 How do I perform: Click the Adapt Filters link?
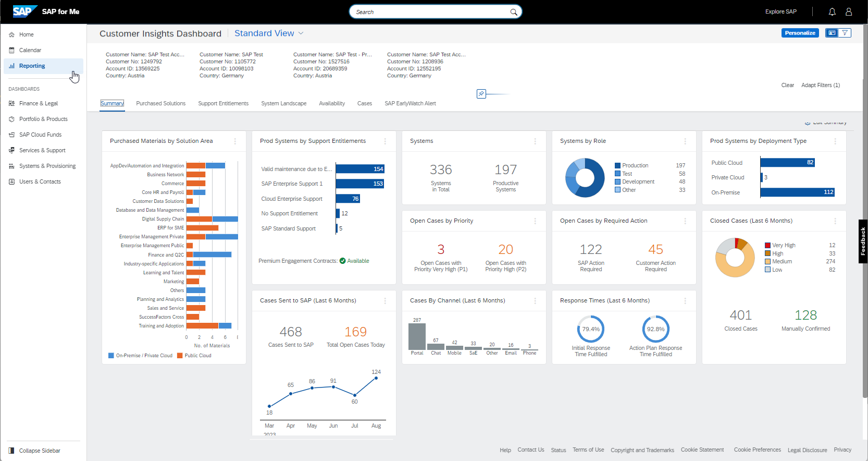(820, 85)
